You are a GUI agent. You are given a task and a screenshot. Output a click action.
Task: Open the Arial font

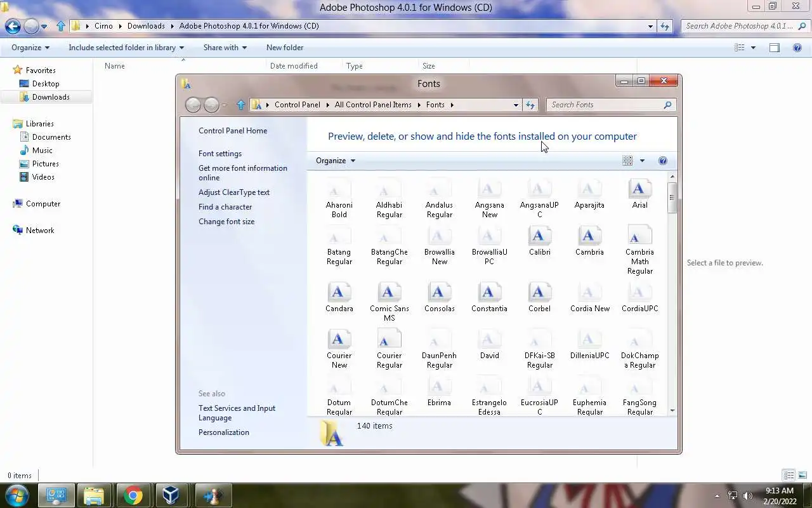(x=639, y=194)
